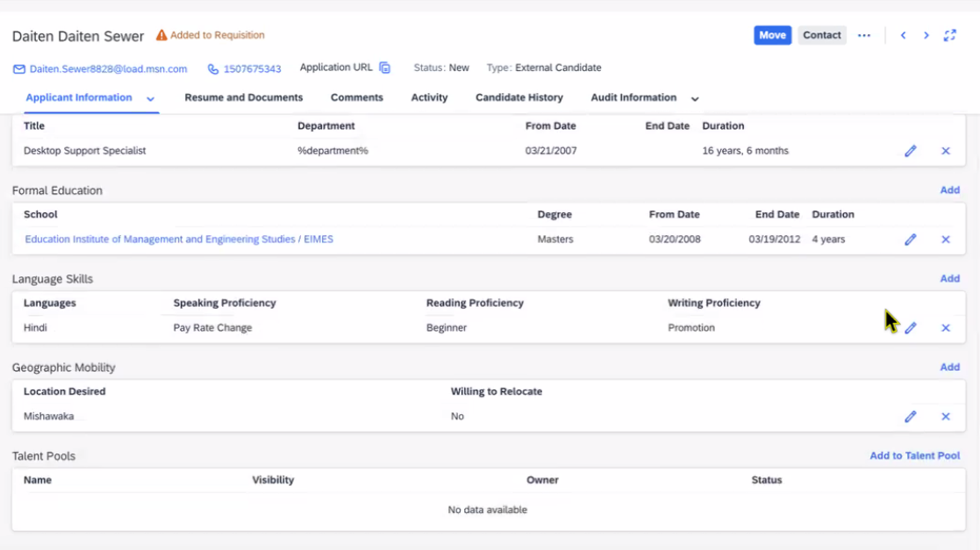Click the Contact button
This screenshot has height=550, width=980.
click(x=821, y=35)
